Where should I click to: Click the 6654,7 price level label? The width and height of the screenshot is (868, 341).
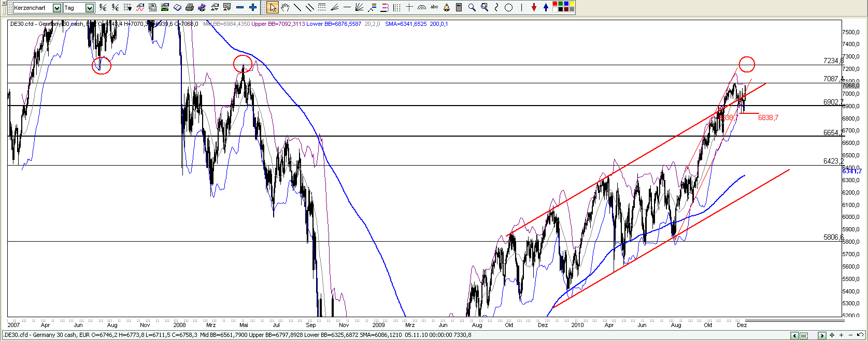coord(833,132)
